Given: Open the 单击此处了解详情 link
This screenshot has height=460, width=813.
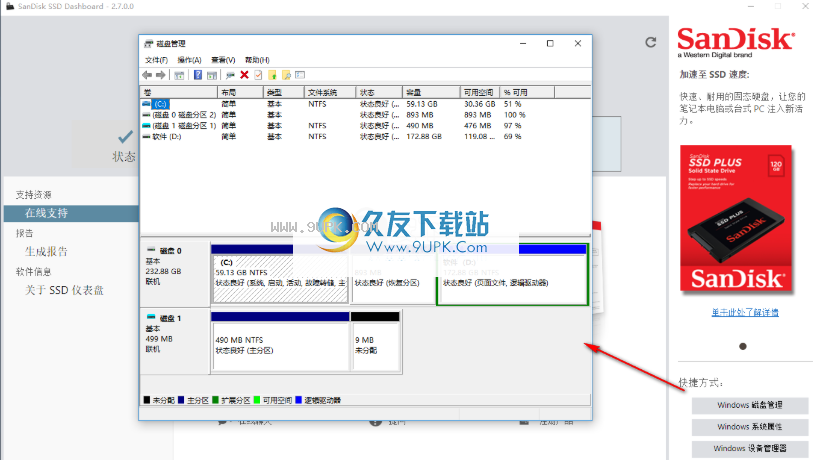Looking at the screenshot, I should pos(745,312).
